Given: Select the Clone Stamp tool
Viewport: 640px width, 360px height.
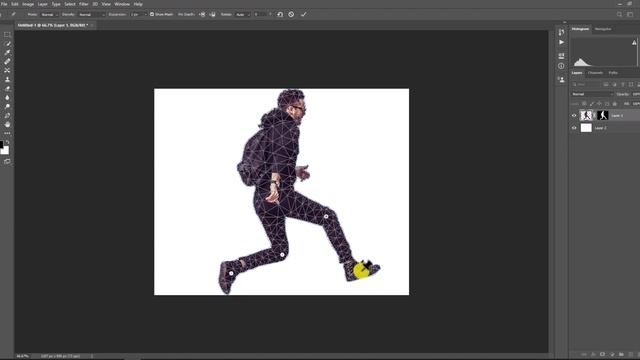Looking at the screenshot, I should coord(7,80).
